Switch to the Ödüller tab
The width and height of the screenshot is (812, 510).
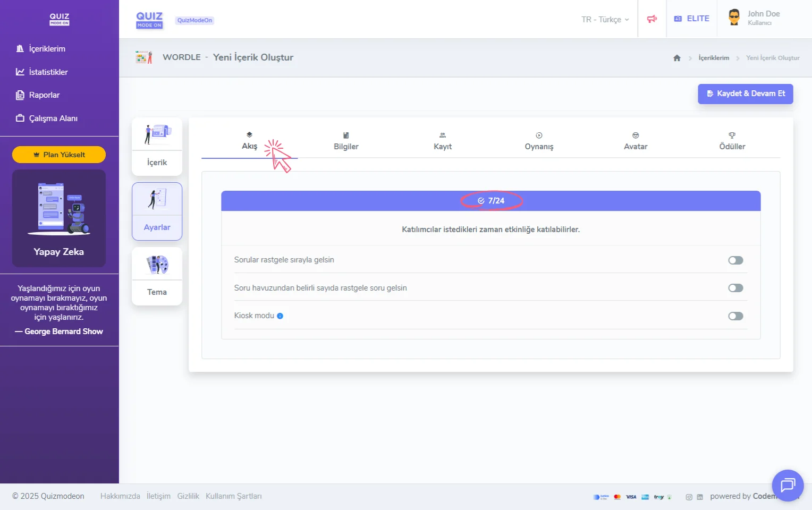(732, 141)
